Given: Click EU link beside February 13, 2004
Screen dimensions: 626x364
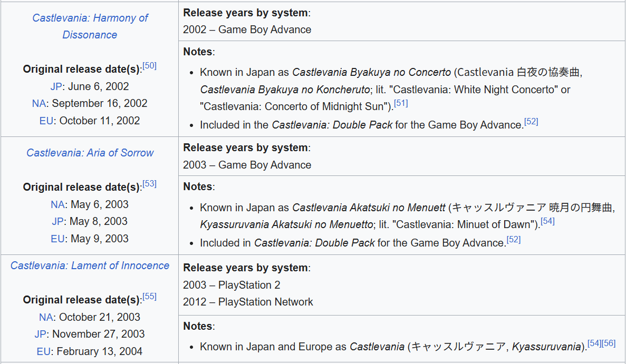Looking at the screenshot, I should [44, 352].
